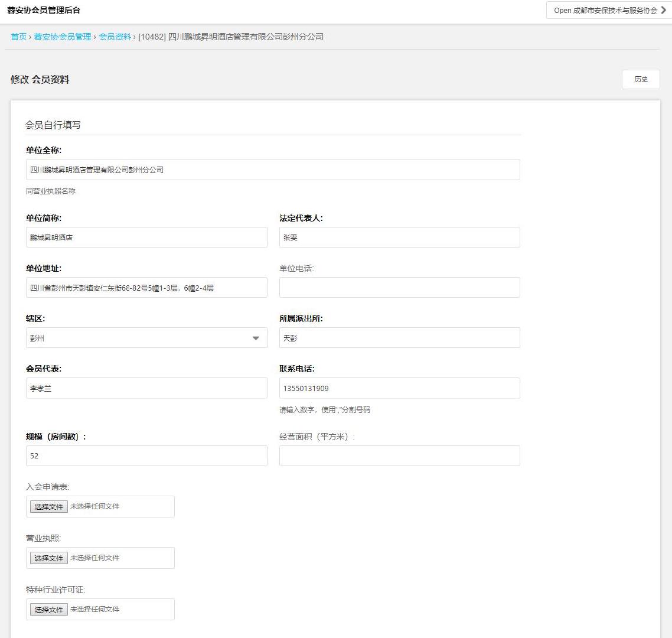This screenshot has width=672, height=638.
Task: Click the chevron arrow beside Open 成都市安保技术与服务协会
Action: pyautogui.click(x=663, y=10)
